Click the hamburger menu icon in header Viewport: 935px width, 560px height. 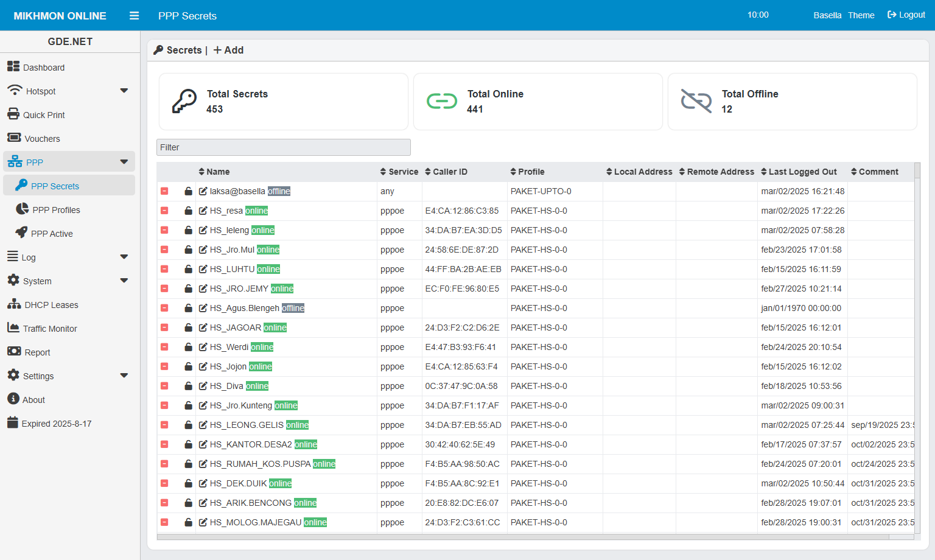tap(135, 16)
